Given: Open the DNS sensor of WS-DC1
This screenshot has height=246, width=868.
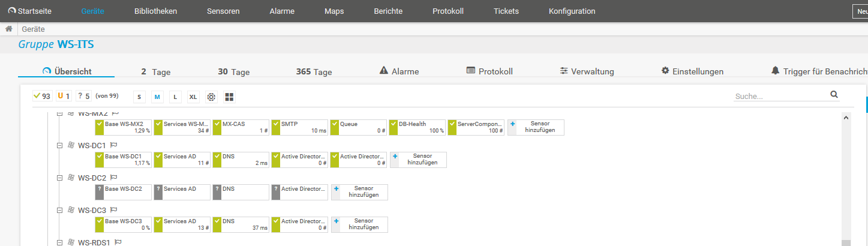Looking at the screenshot, I should 241,160.
